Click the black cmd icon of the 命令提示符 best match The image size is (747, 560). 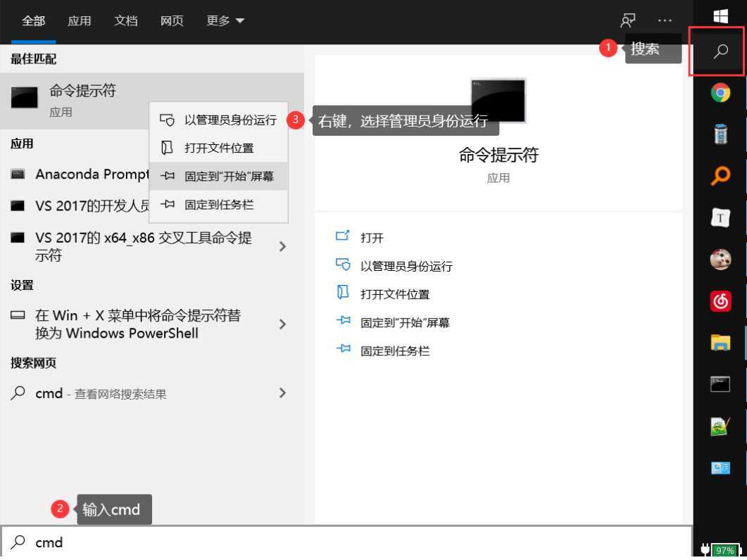(25, 97)
